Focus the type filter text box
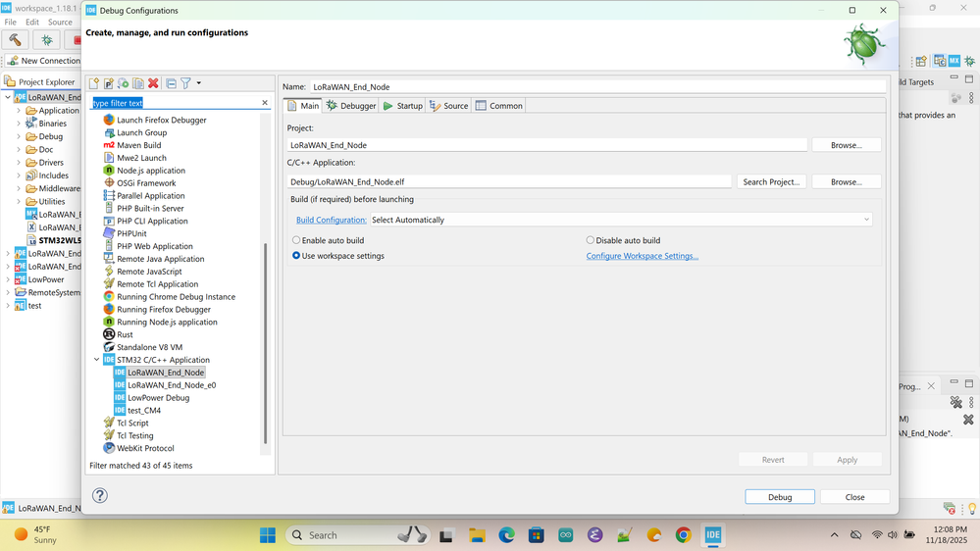 click(x=175, y=103)
